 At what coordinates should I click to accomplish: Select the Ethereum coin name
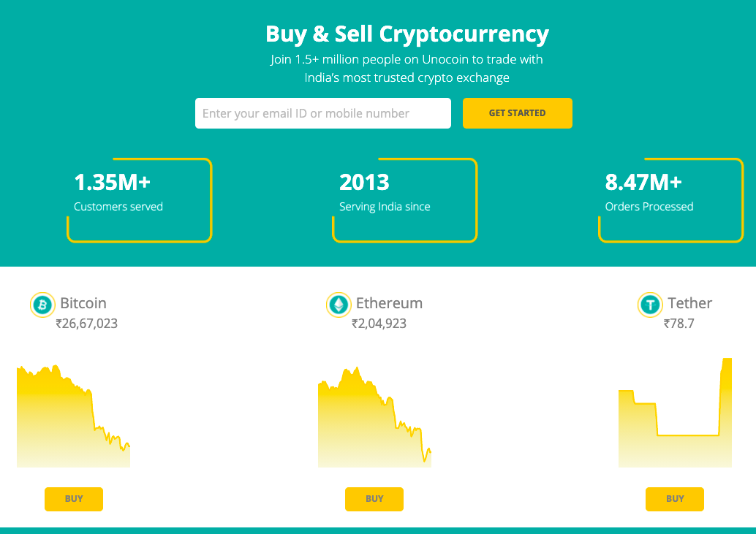389,303
